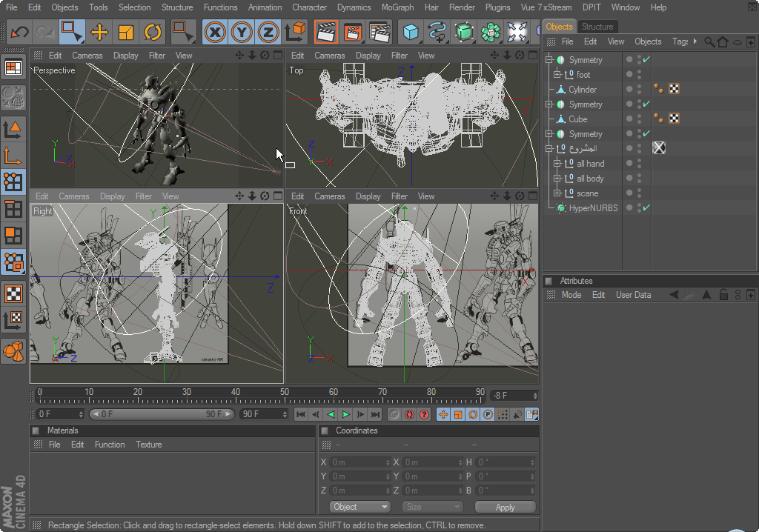Toggle checkmark of Symmetry containing foot

(646, 59)
